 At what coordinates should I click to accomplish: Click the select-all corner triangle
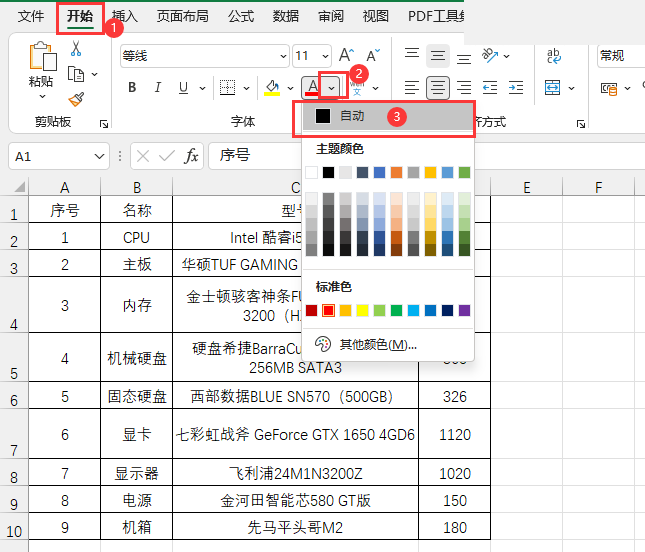pyautogui.click(x=20, y=187)
